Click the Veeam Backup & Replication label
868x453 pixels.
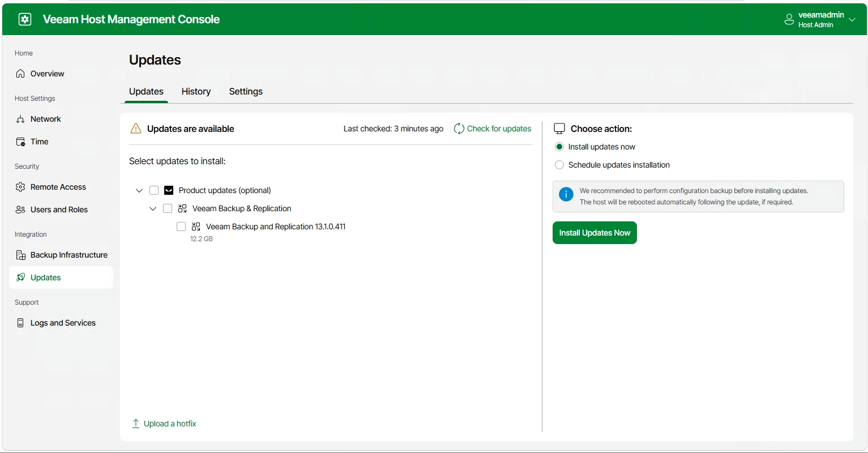242,208
